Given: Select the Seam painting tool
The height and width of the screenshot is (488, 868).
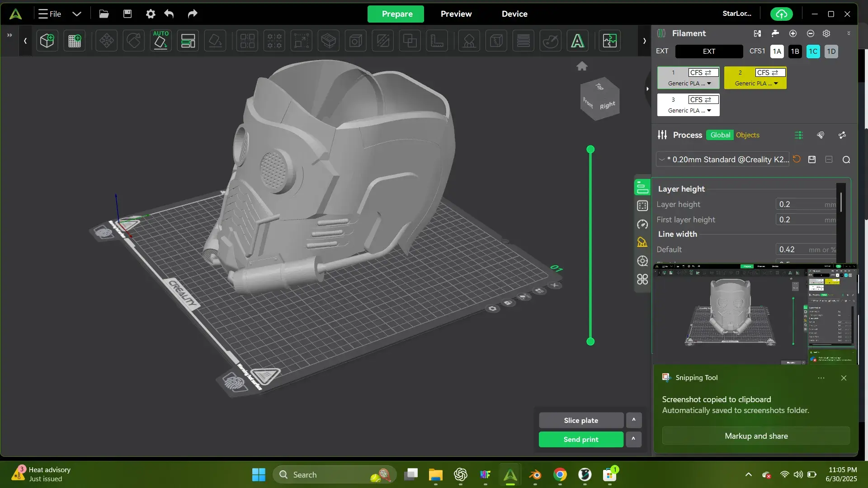Looking at the screenshot, I should pyautogui.click(x=496, y=41).
